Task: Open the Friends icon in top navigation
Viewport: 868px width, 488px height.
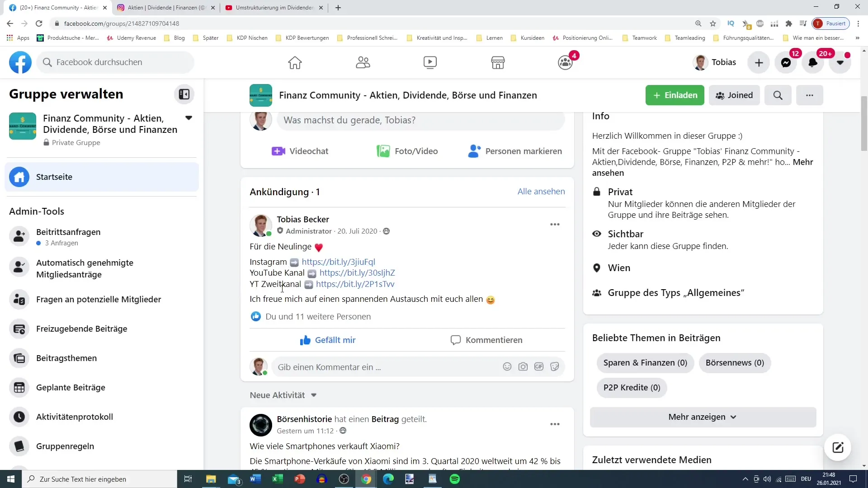Action: (363, 62)
